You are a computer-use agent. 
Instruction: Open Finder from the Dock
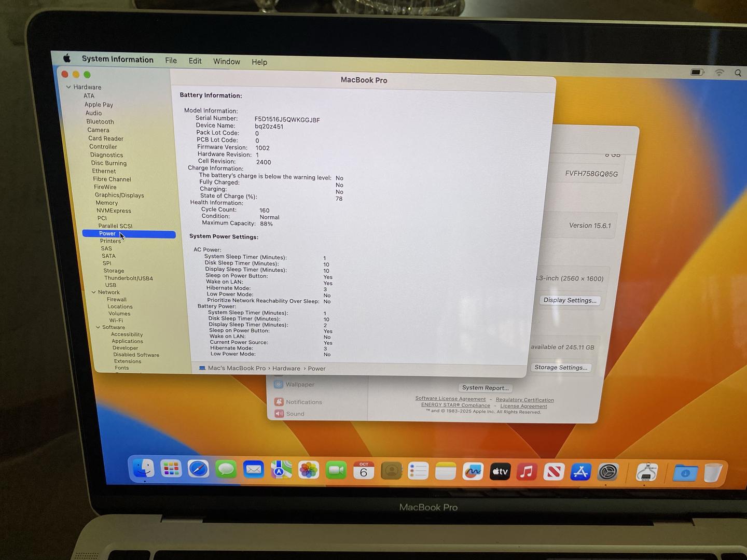click(143, 469)
